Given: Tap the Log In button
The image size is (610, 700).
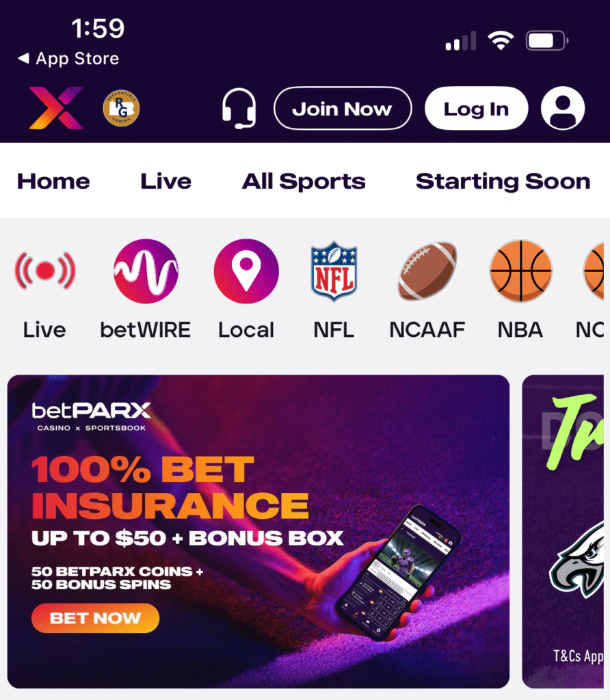Looking at the screenshot, I should point(477,109).
